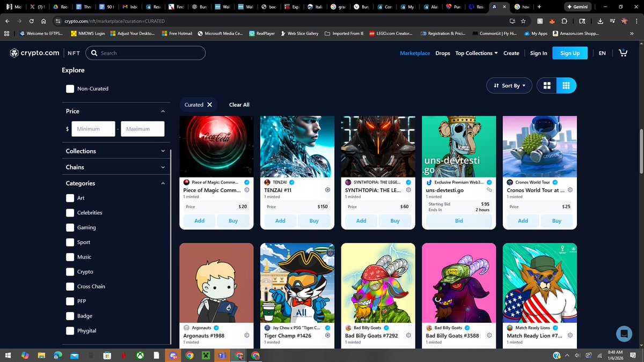Focus the NFT search box
The width and height of the screenshot is (644, 362).
[x=145, y=53]
